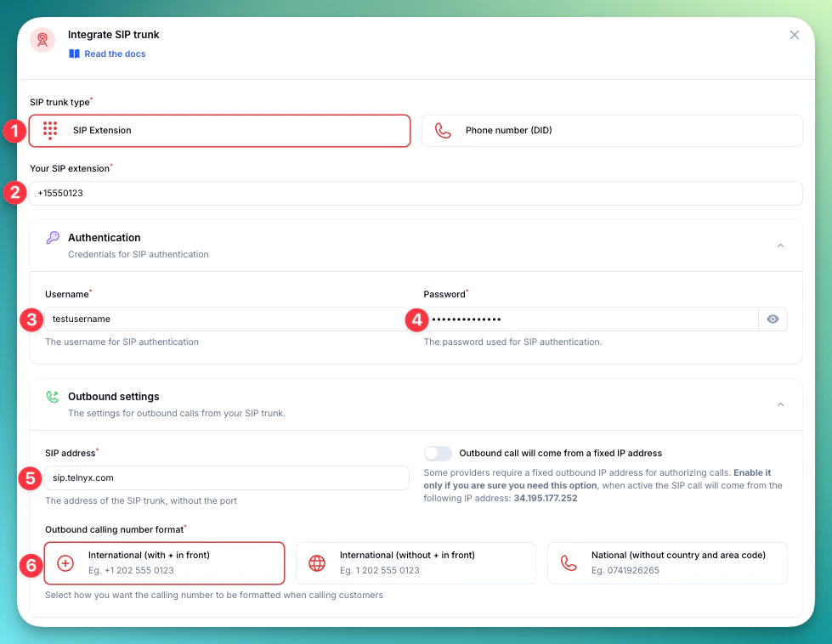Close the Integrate SIP trunk dialog
Screen dimensions: 832x644
[x=795, y=35]
